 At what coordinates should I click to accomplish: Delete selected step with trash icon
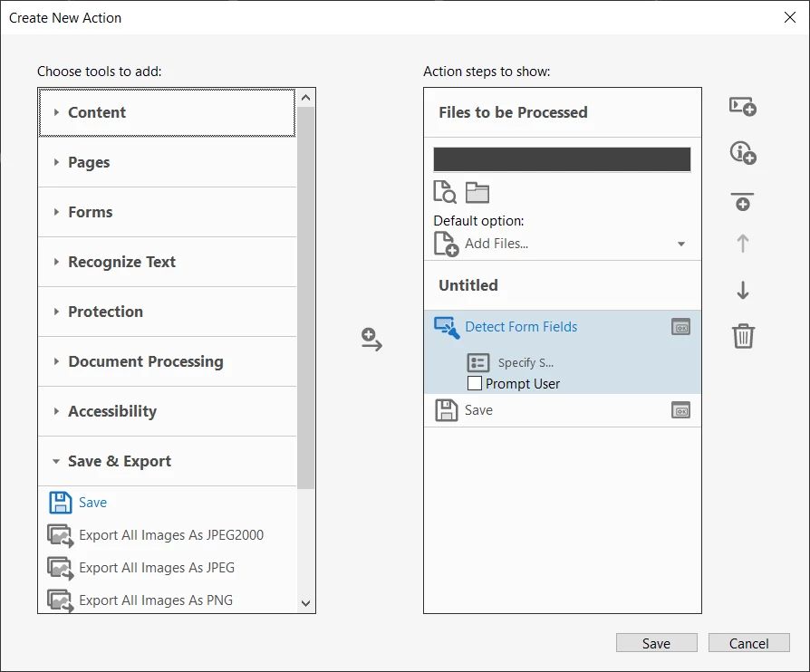(x=743, y=336)
